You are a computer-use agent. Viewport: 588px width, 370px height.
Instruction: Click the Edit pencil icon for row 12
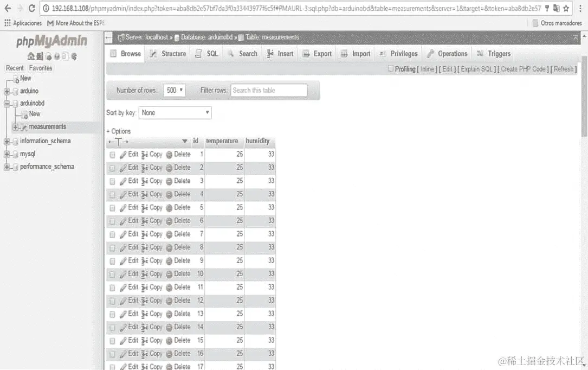pos(123,301)
